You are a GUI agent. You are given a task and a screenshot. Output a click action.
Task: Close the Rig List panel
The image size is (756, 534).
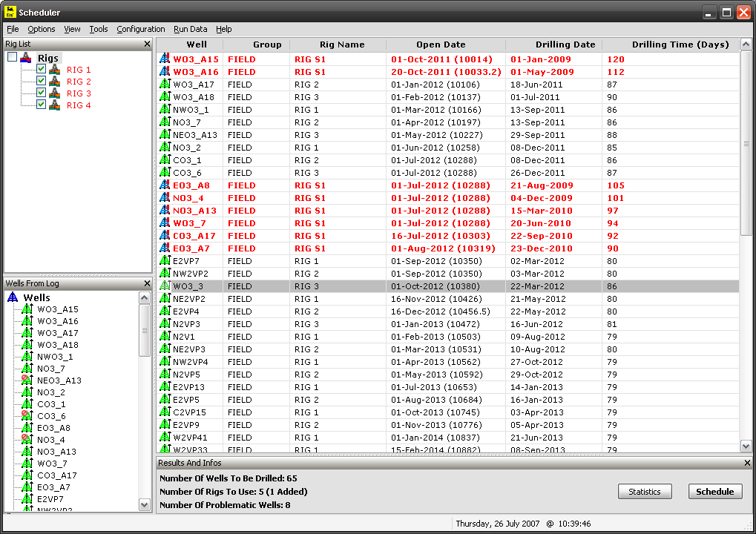(147, 44)
